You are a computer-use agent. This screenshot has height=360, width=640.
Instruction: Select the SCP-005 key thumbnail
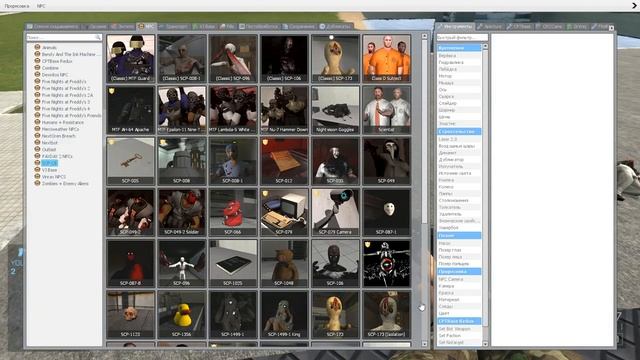(131, 161)
